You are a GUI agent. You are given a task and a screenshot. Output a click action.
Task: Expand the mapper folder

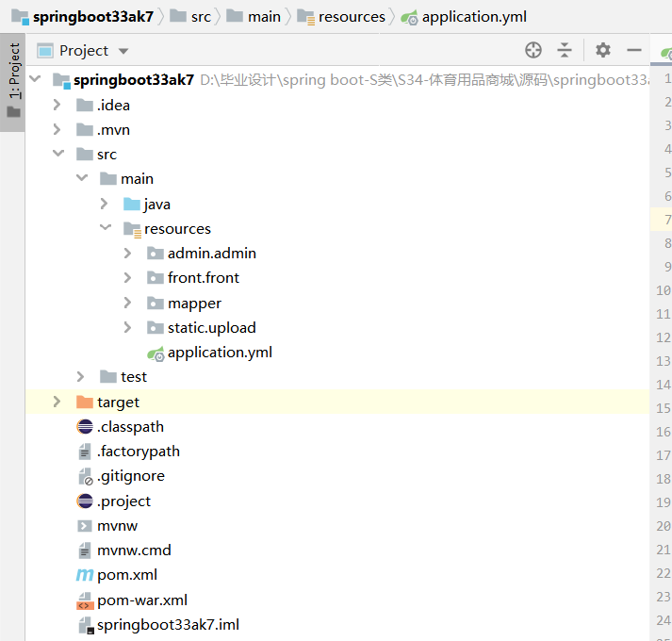coord(128,303)
